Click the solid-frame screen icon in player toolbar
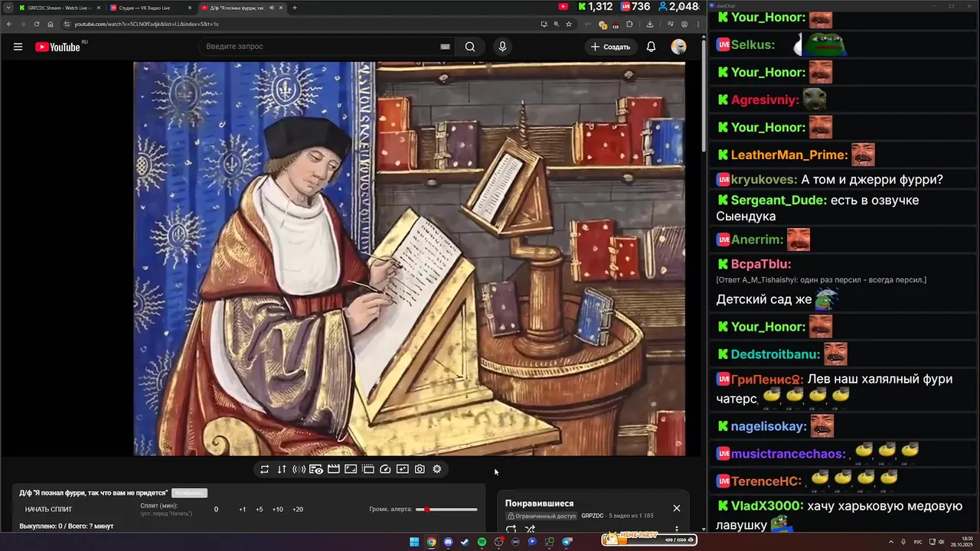The width and height of the screenshot is (980, 551). (351, 469)
